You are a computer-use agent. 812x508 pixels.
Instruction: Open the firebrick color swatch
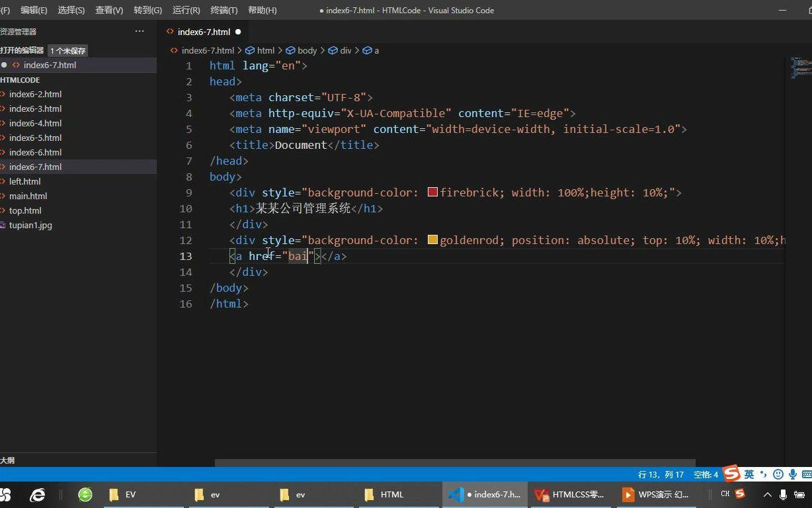pos(432,192)
